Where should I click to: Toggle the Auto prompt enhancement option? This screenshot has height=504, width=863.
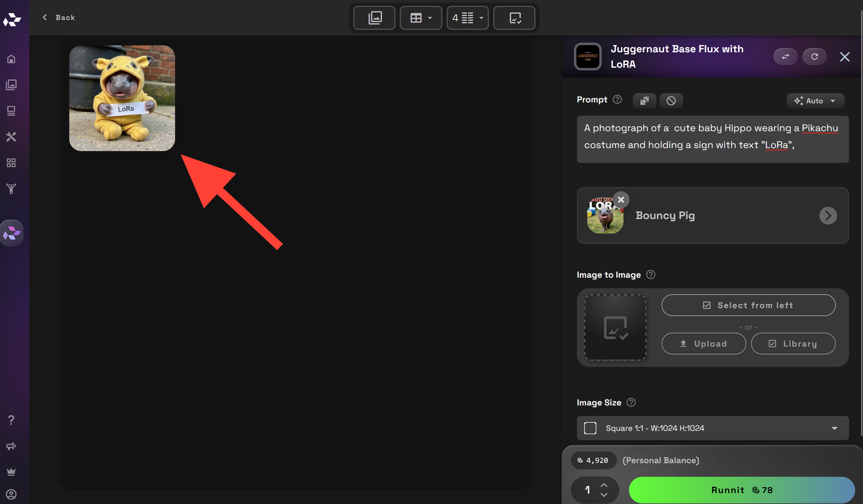pyautogui.click(x=815, y=100)
